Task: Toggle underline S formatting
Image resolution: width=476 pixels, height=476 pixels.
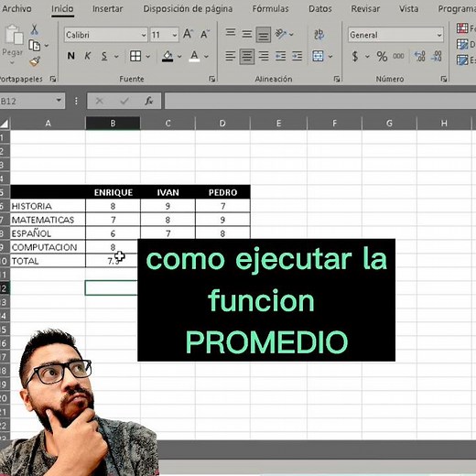Action: pos(104,56)
